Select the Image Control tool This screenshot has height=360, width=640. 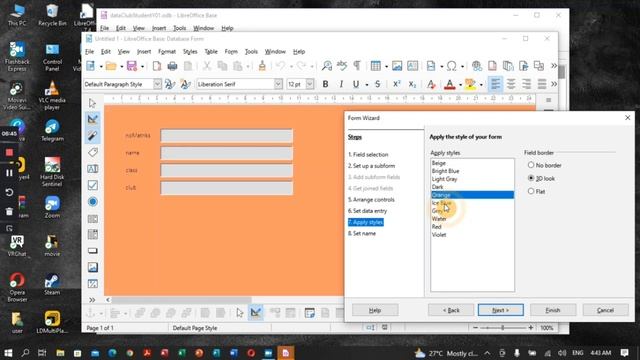(93, 267)
